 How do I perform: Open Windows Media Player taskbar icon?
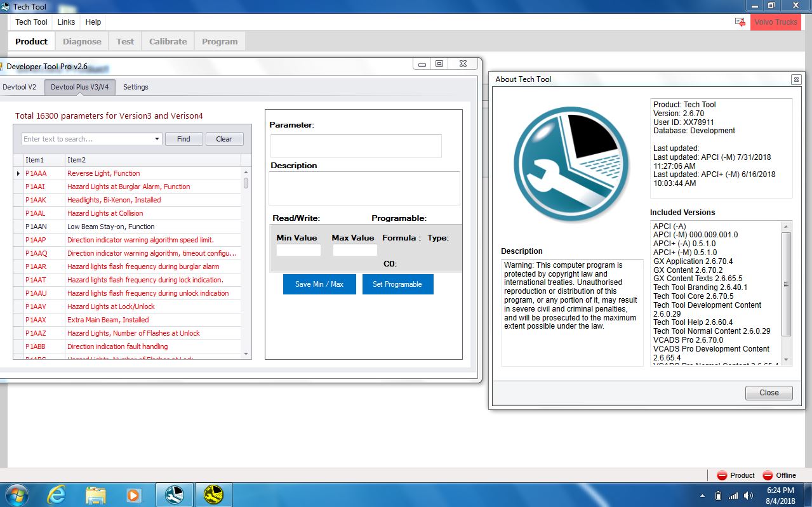click(x=134, y=495)
